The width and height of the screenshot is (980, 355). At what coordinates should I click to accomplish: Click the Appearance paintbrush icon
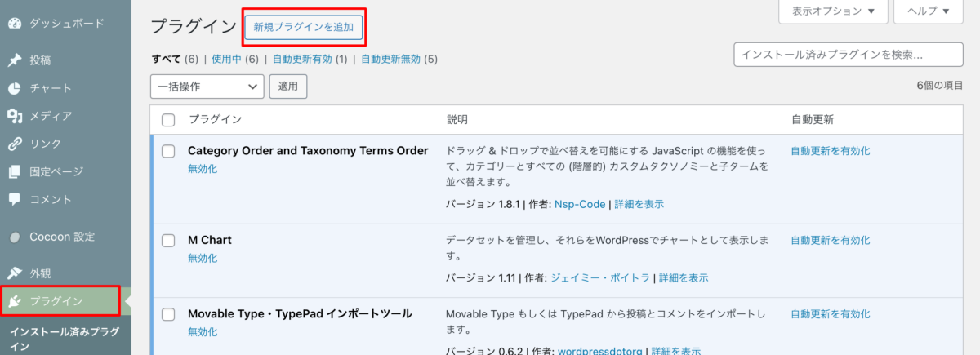coord(14,273)
